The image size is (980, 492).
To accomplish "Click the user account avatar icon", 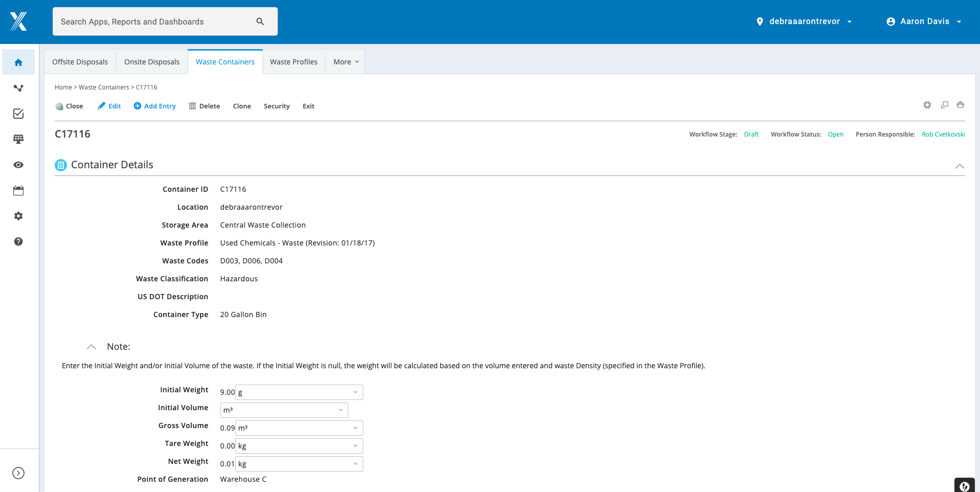I will pos(891,21).
